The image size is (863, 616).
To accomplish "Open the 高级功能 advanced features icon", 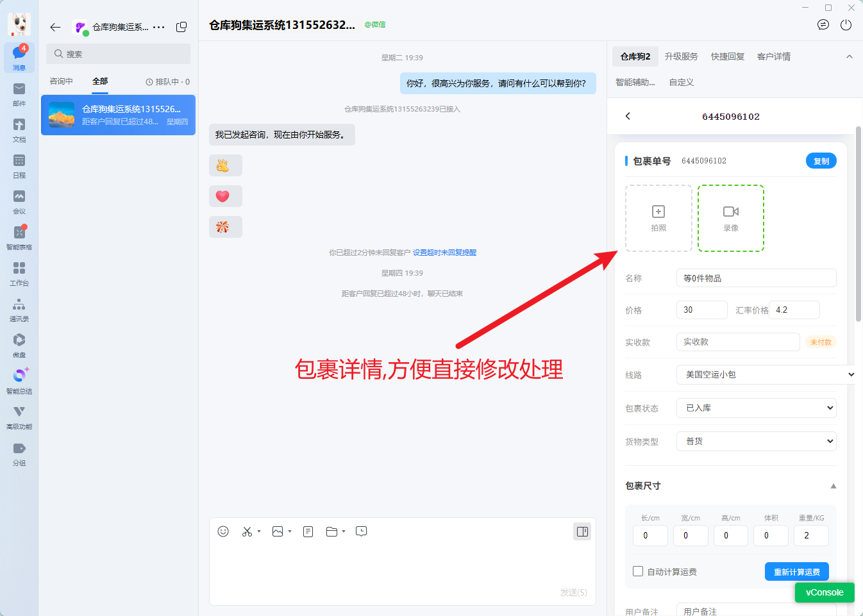I will pyautogui.click(x=19, y=417).
